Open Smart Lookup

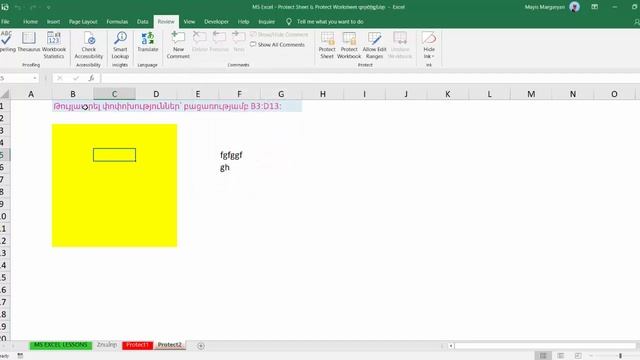coord(120,45)
